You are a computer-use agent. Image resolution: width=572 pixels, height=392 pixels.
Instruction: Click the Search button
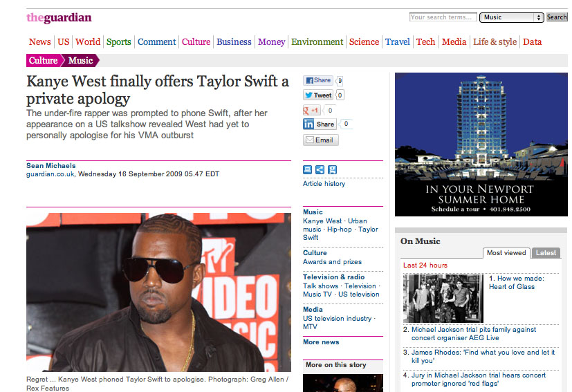(x=557, y=17)
